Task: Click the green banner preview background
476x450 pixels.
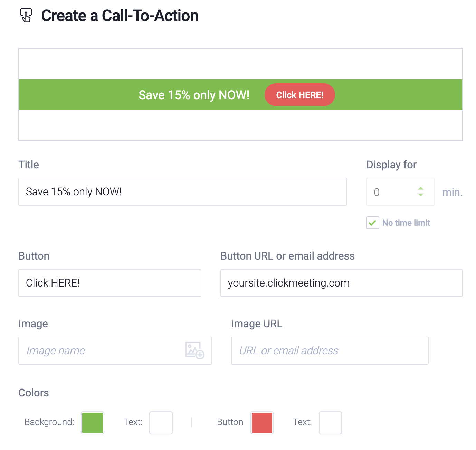Action: pyautogui.click(x=397, y=95)
